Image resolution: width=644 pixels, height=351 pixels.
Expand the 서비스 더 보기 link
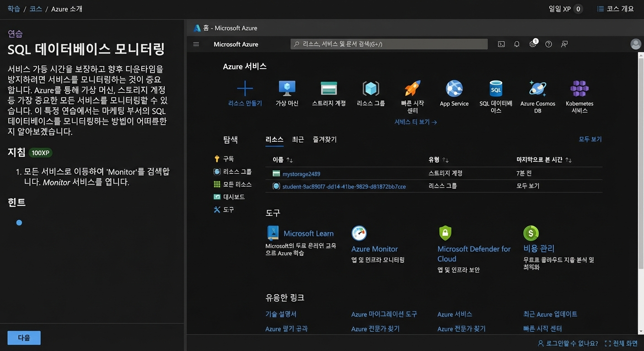(x=416, y=122)
